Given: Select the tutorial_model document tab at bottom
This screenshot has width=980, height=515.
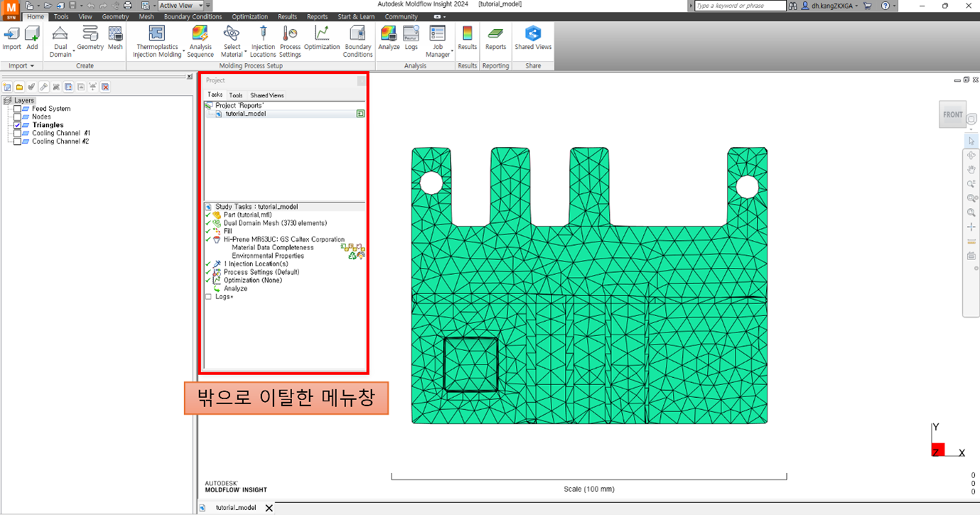Looking at the screenshot, I should (236, 508).
